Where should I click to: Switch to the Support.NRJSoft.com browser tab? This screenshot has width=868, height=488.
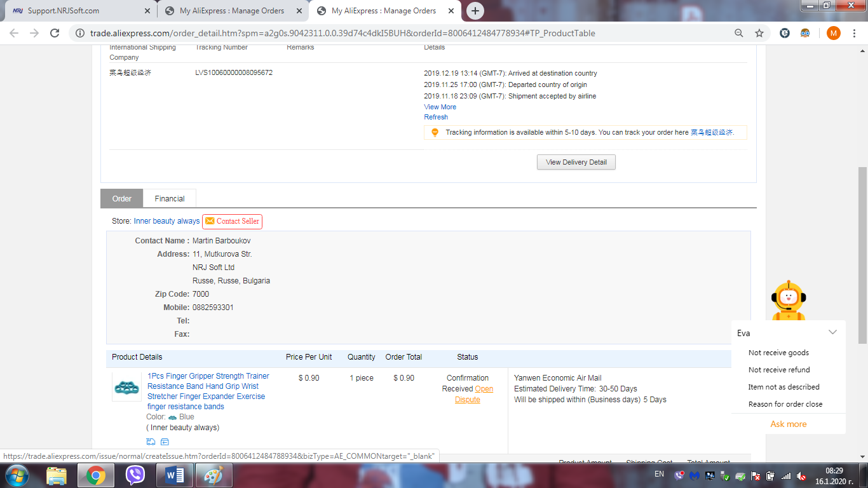click(64, 11)
